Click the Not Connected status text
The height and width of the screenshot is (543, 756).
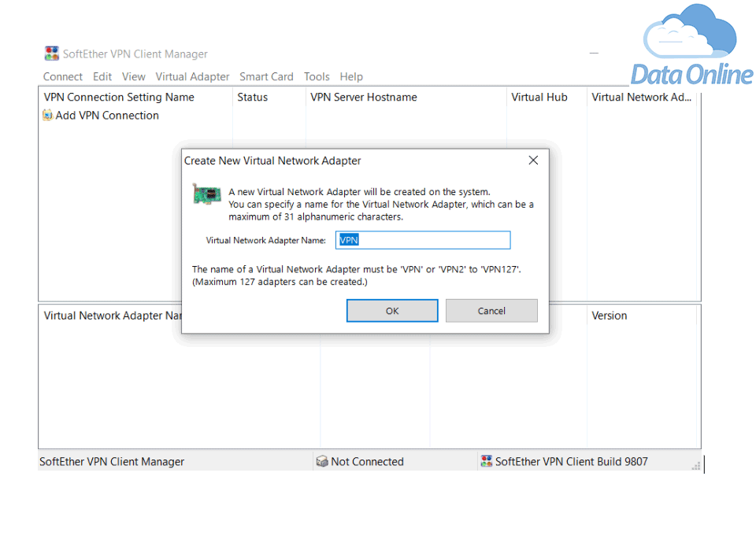coord(367,462)
